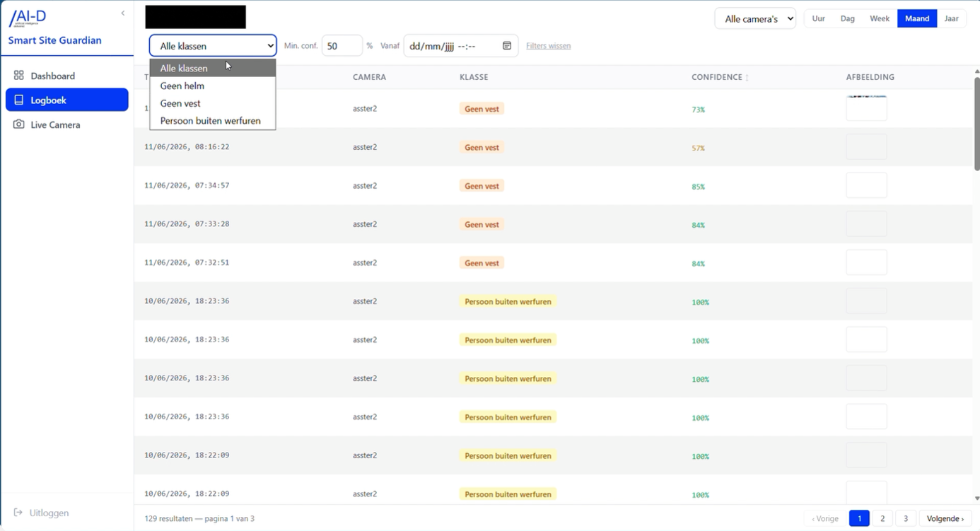
Task: Click the Uitloggen logout icon
Action: point(18,513)
